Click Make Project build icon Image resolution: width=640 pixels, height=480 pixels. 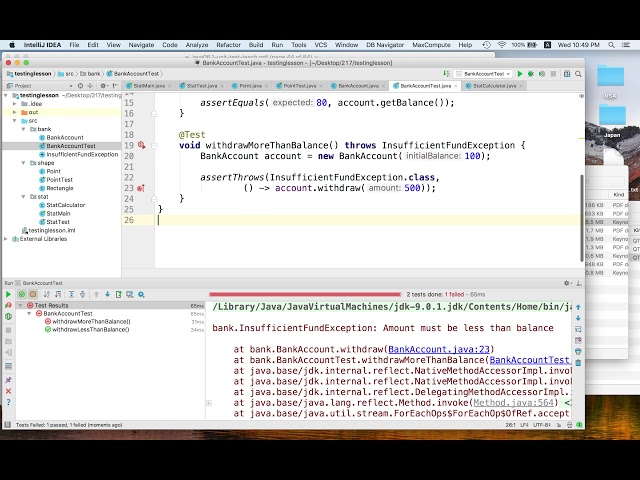tap(446, 74)
